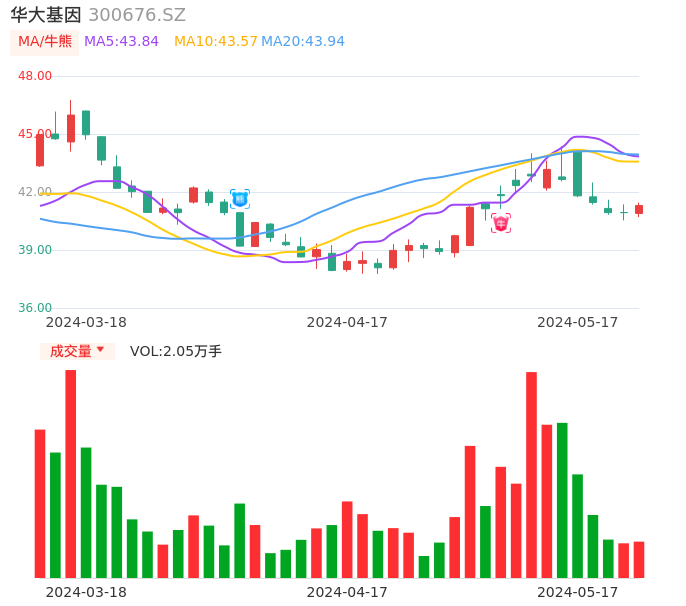This screenshot has width=686, height=606.
Task: Toggle the MA10 moving average label
Action: [215, 42]
